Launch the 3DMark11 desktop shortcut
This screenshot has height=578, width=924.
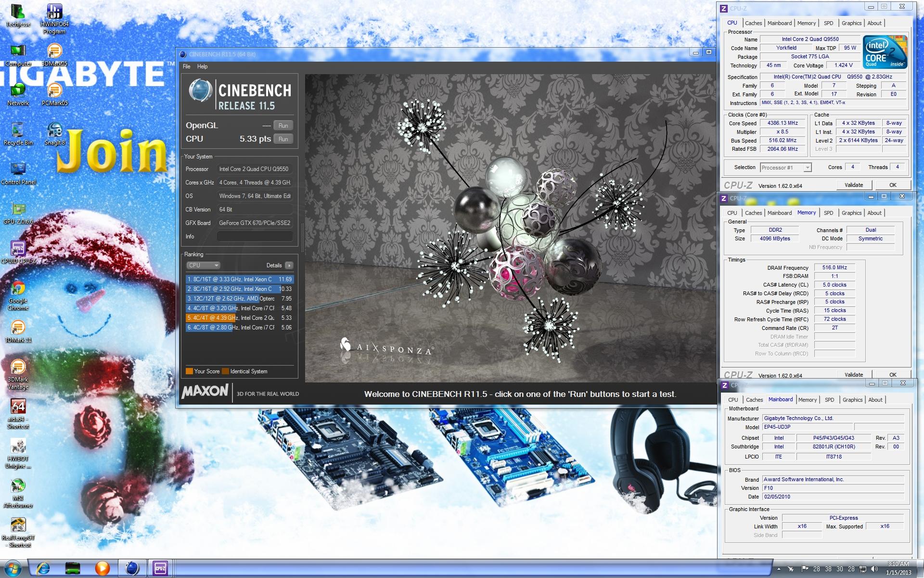(18, 331)
